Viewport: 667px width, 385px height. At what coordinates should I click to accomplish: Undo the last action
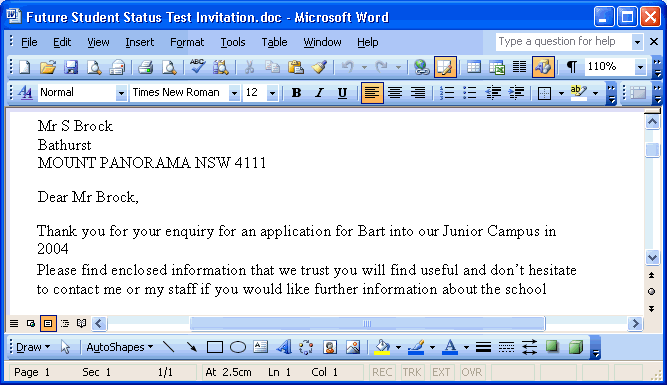click(x=348, y=67)
